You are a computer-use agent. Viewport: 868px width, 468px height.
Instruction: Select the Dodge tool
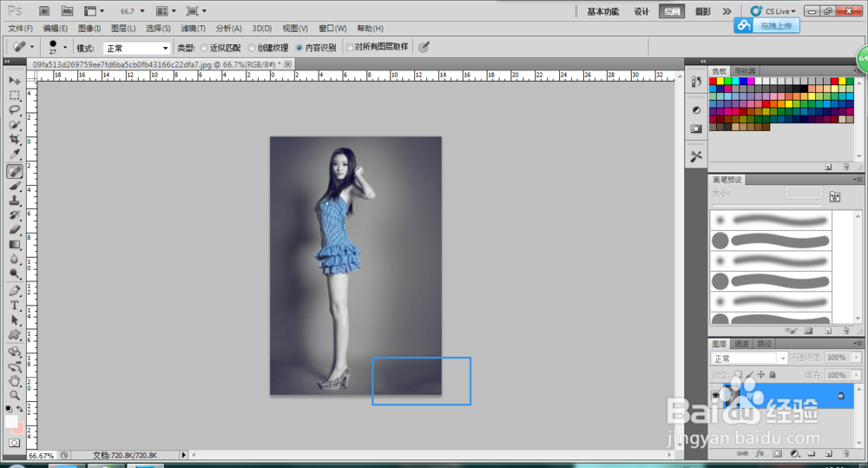click(15, 273)
